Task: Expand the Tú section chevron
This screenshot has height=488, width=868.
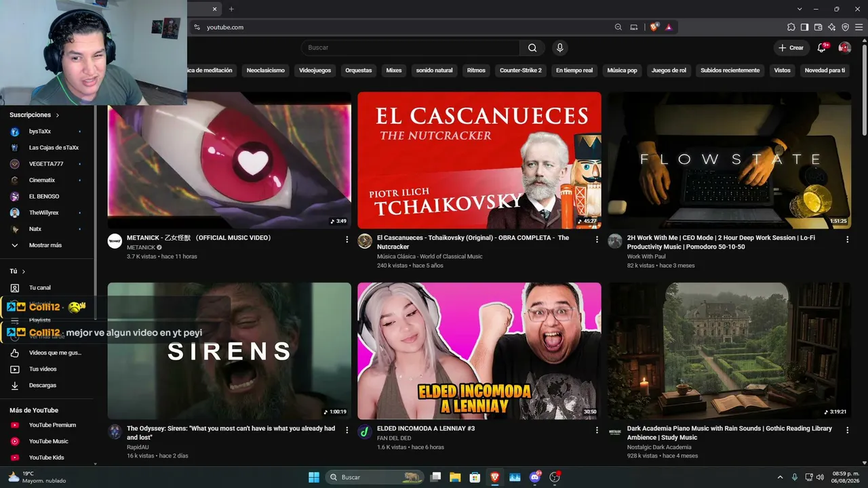Action: click(x=24, y=271)
